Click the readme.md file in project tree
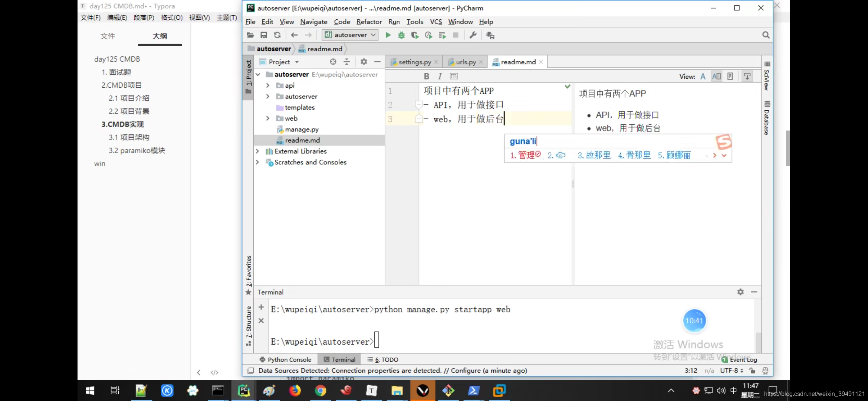Screen dimensions: 868x401 coord(303,140)
